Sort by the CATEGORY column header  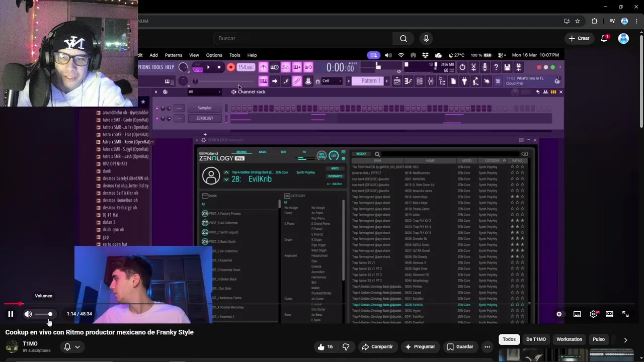(x=492, y=161)
